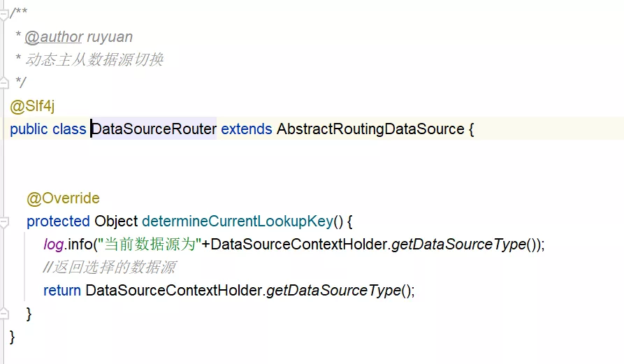Viewport: 624px width, 364px height.
Task: Click the determineCurrentLookupKey method name
Action: tap(237, 221)
